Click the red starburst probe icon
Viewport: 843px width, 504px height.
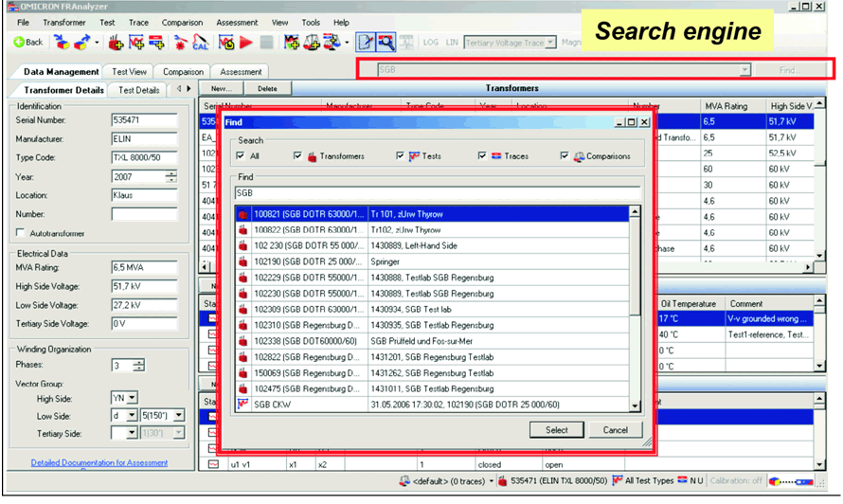click(x=181, y=42)
